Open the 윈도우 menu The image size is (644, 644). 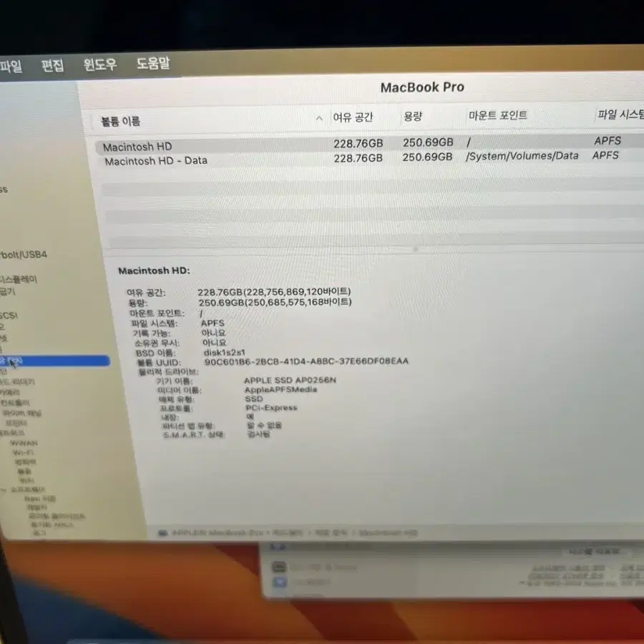(x=99, y=64)
